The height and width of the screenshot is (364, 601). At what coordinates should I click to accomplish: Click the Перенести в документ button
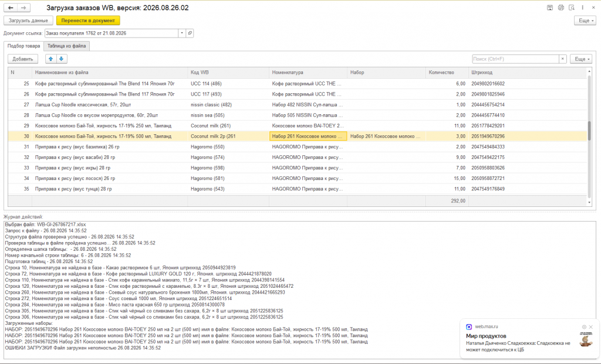88,21
